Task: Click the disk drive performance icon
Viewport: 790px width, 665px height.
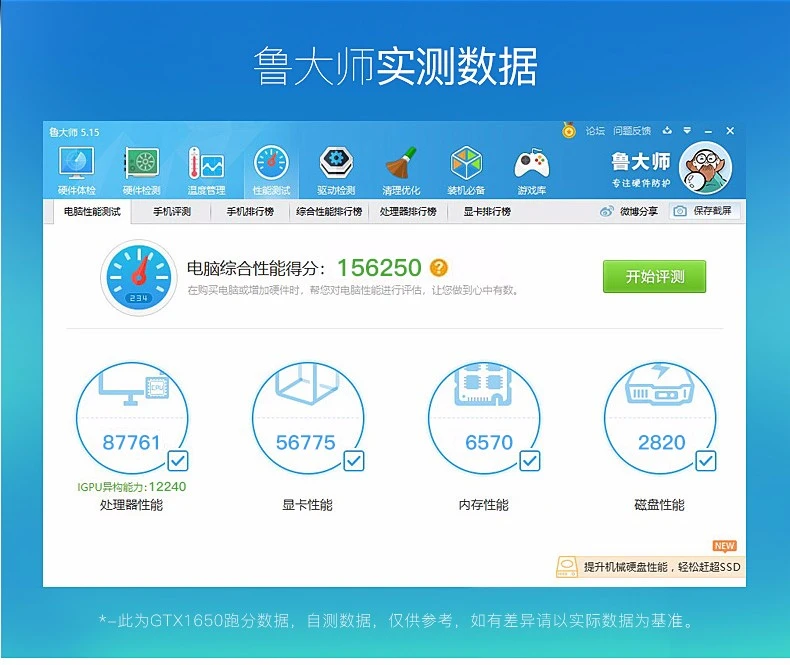Action: 660,385
